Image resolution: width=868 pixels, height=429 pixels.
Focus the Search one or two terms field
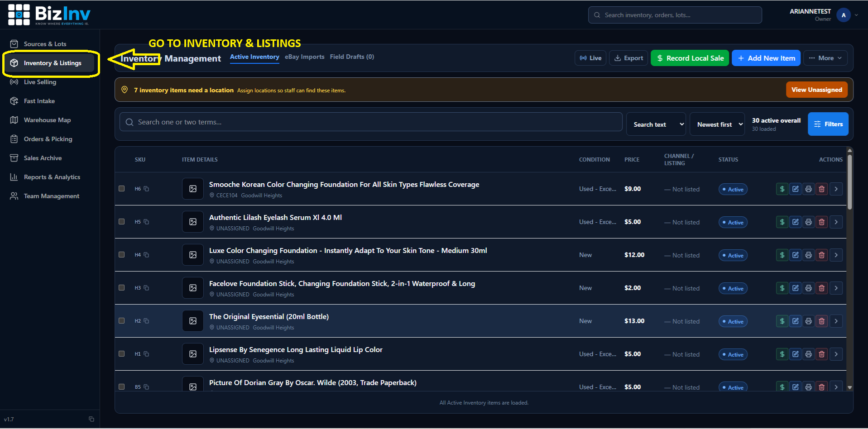click(371, 122)
